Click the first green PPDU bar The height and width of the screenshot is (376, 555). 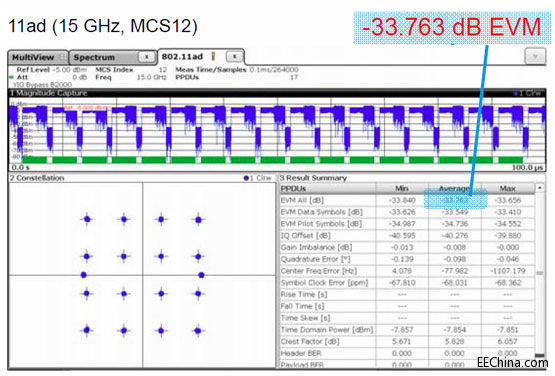click(34, 160)
